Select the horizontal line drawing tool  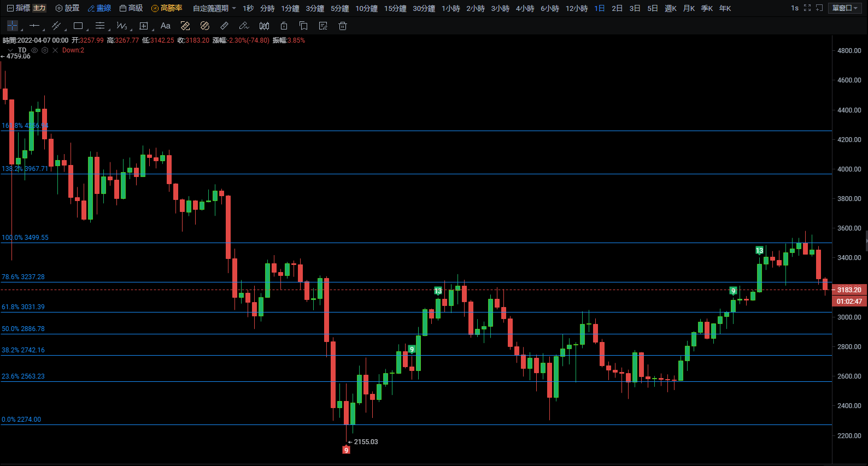(34, 26)
